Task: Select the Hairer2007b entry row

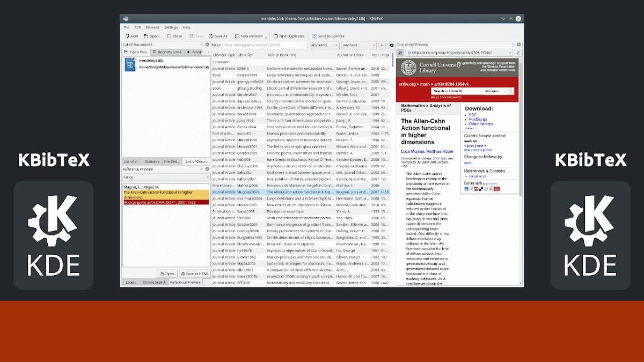Action: [x=301, y=276]
